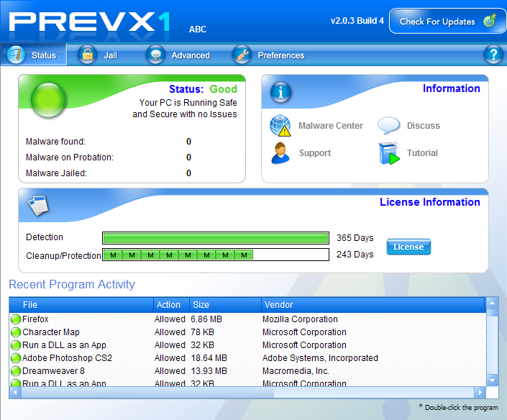
Task: Click the '365 Days' text
Action: click(x=355, y=238)
